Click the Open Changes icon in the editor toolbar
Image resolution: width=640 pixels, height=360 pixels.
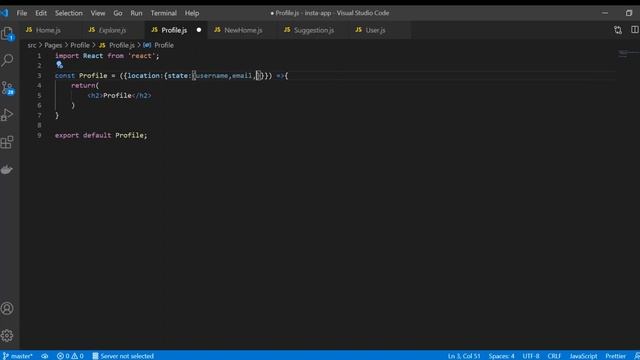click(x=618, y=30)
